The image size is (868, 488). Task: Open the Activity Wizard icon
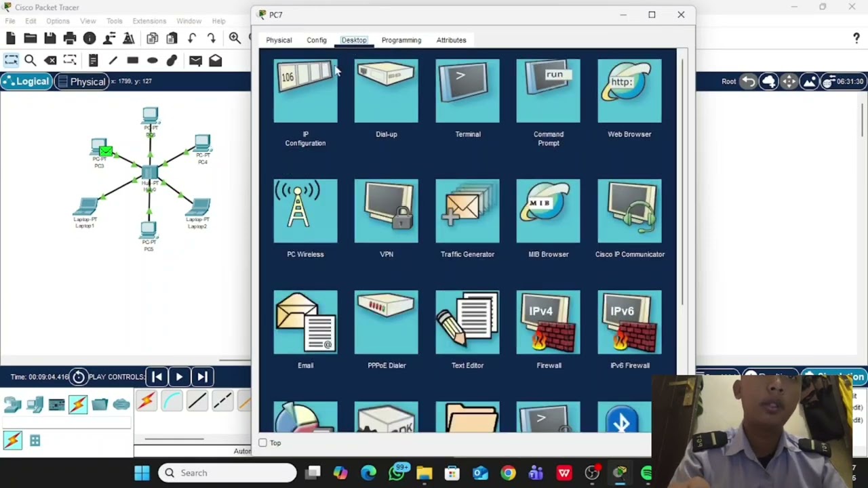coord(129,39)
